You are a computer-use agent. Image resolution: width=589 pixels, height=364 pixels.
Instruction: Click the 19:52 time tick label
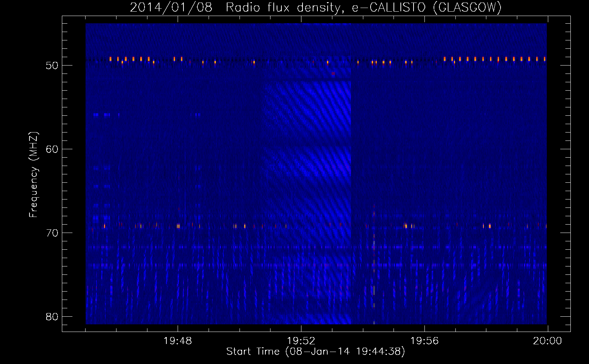(301, 341)
